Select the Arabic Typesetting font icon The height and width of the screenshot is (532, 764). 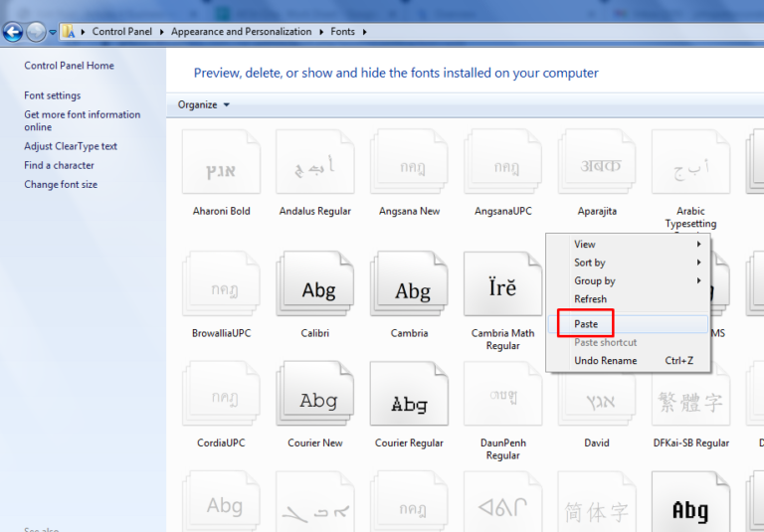(x=691, y=162)
